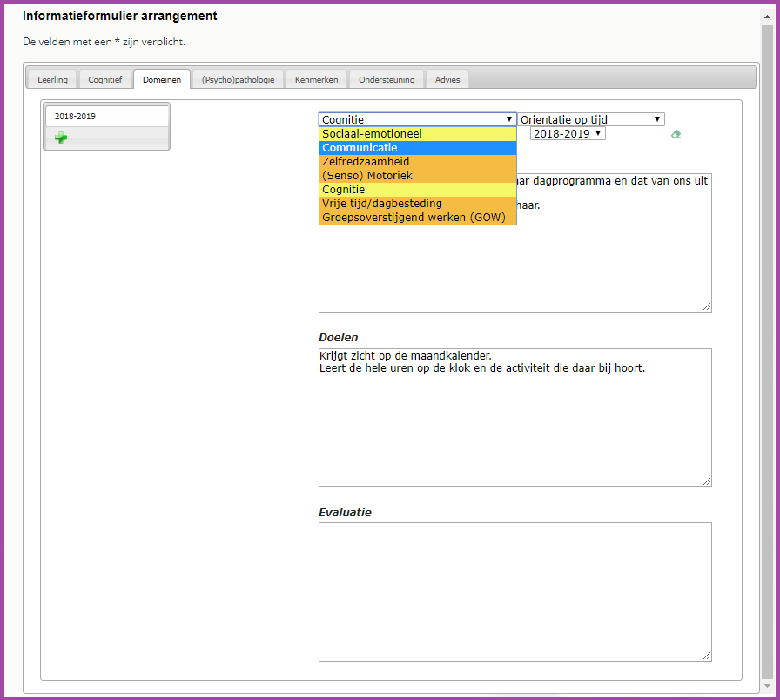Click the green eraser icon
Image resolution: width=780 pixels, height=700 pixels.
[676, 134]
